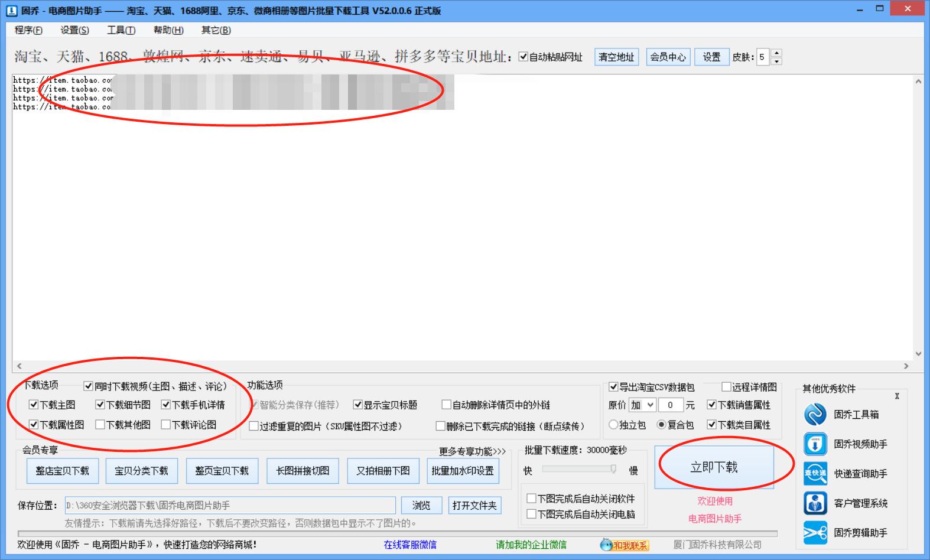The image size is (930, 560).
Task: Open the 程序(F) menu
Action: point(28,30)
